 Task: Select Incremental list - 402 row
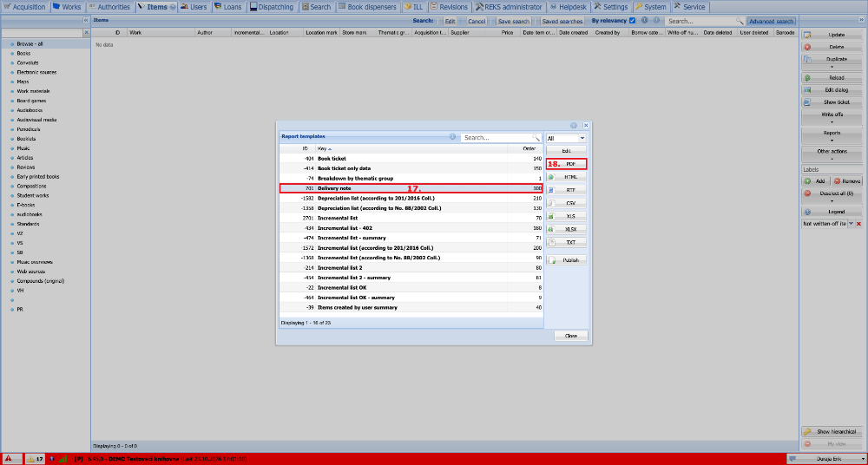tap(411, 227)
